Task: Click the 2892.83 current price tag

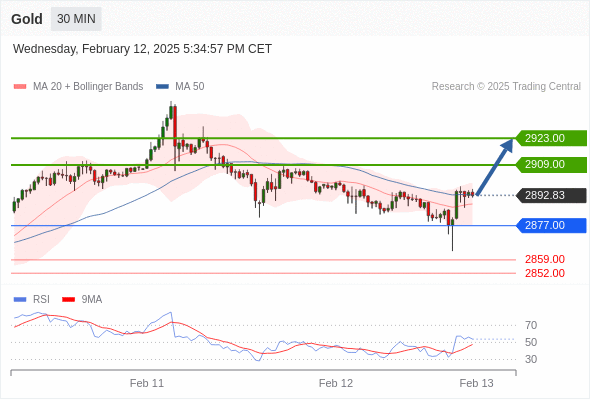Action: point(551,195)
